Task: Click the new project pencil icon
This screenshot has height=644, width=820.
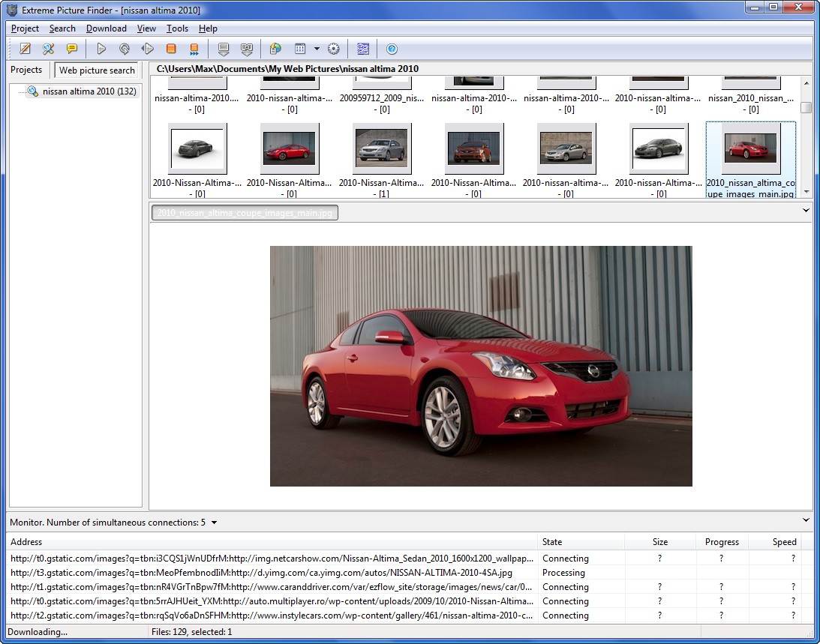Action: pos(26,49)
